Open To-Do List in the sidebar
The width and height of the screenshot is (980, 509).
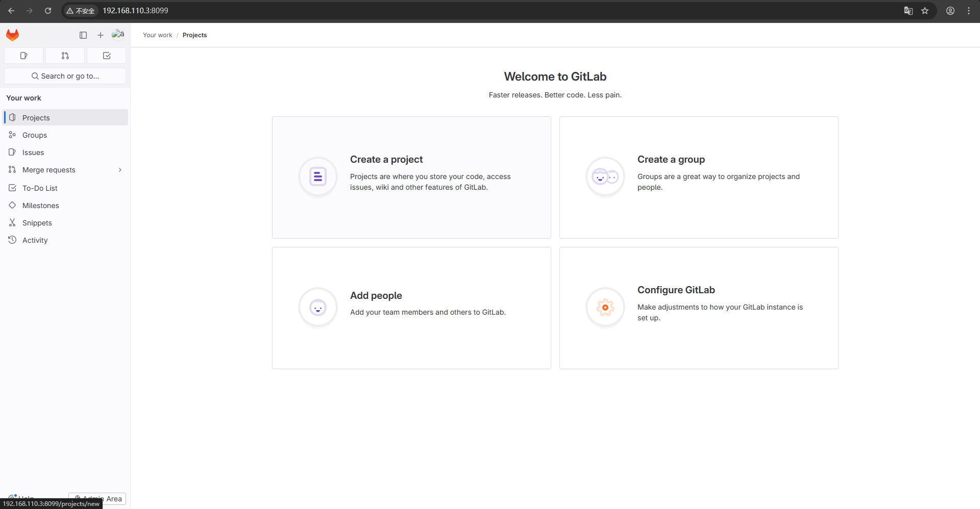pyautogui.click(x=65, y=188)
